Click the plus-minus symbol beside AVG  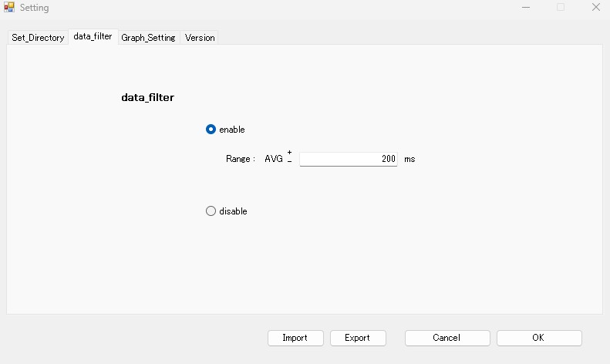point(289,157)
